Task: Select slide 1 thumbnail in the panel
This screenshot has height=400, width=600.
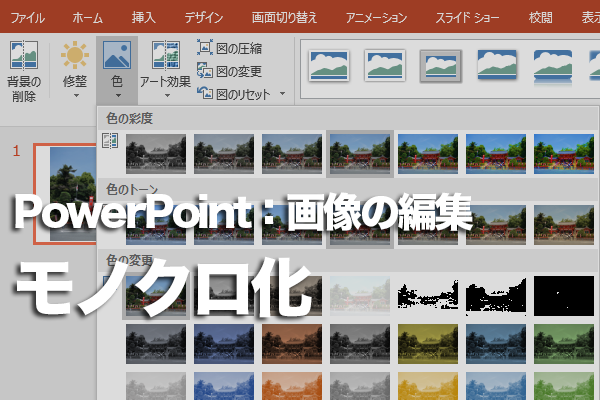Action: click(65, 194)
